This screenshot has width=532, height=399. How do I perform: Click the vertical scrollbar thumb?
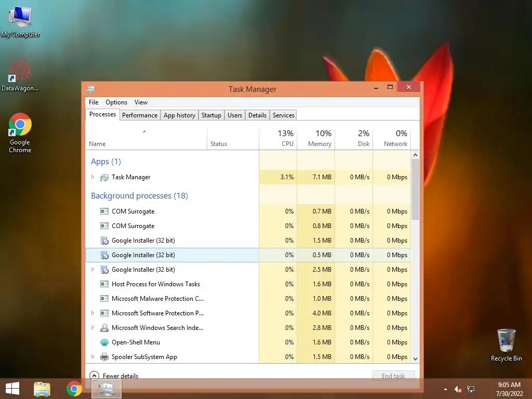click(x=415, y=189)
